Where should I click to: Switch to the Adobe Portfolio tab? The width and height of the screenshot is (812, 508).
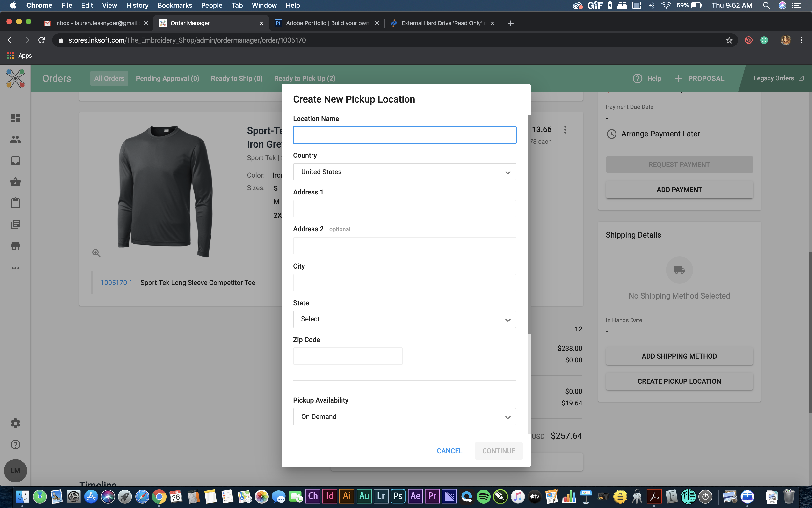[327, 23]
